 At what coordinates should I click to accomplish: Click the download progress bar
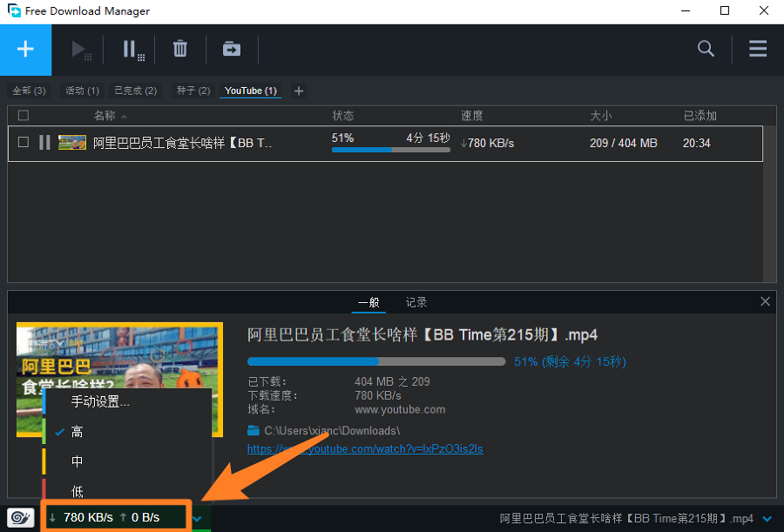(x=376, y=361)
